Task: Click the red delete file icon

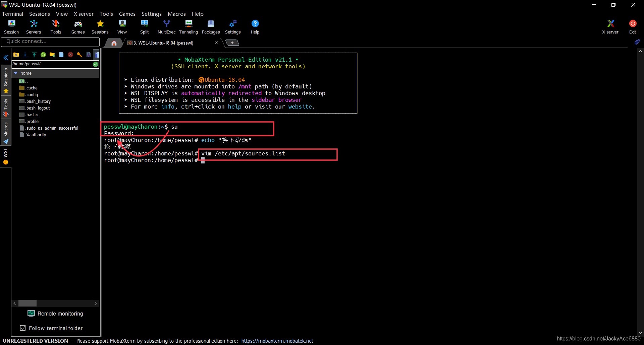Action: point(70,55)
